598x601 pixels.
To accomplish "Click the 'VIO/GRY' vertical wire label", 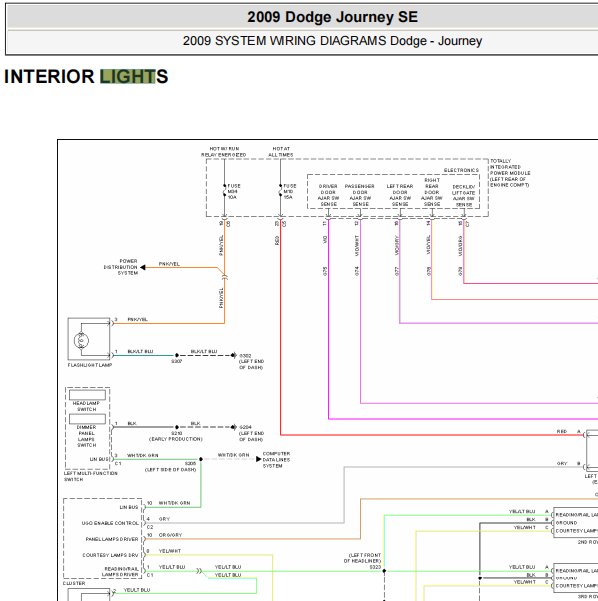I will (x=397, y=246).
